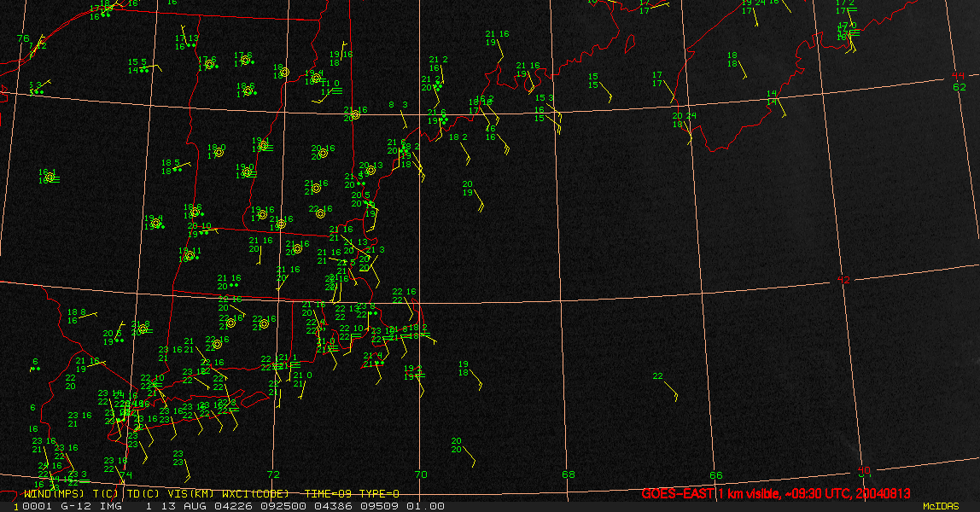Image resolution: width=980 pixels, height=512 pixels.
Task: Click the lone offshore station reading 22
Action: (657, 375)
